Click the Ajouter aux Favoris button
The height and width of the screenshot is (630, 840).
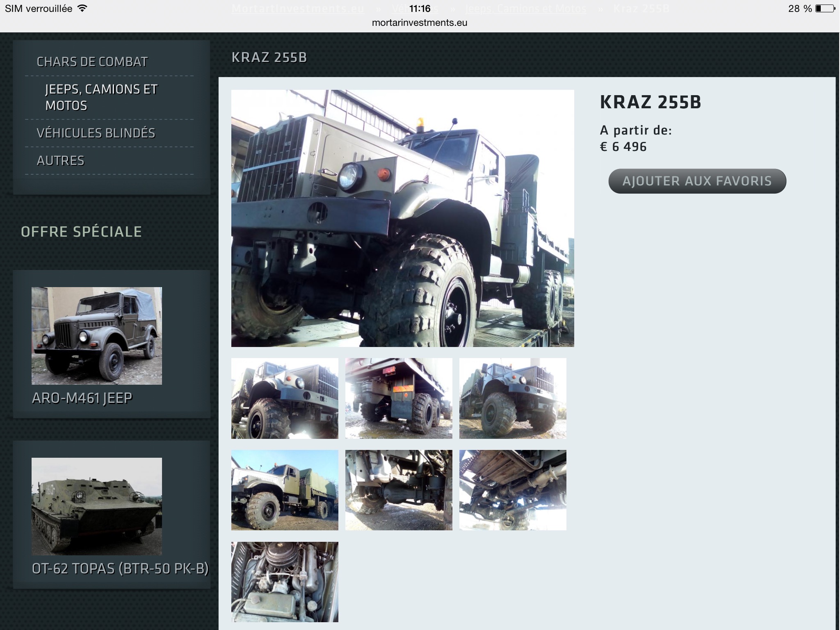697,181
